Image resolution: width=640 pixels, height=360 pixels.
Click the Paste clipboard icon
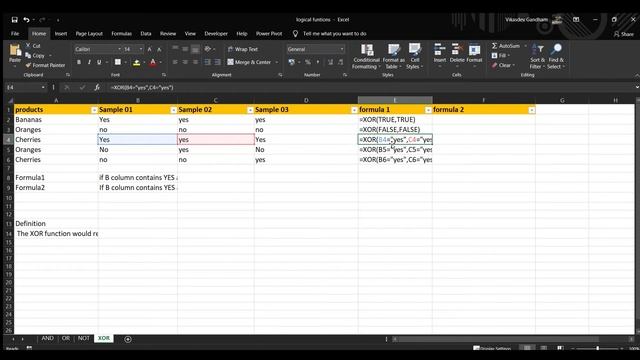coord(15,50)
